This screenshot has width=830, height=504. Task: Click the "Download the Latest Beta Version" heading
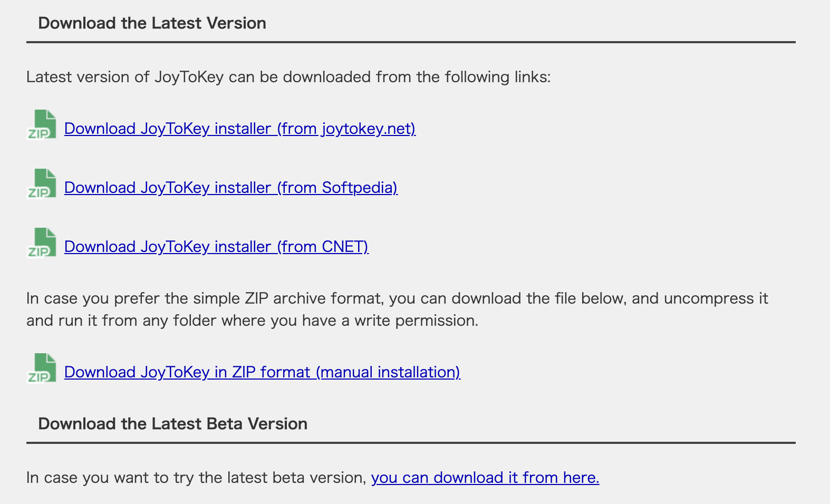[x=172, y=424]
